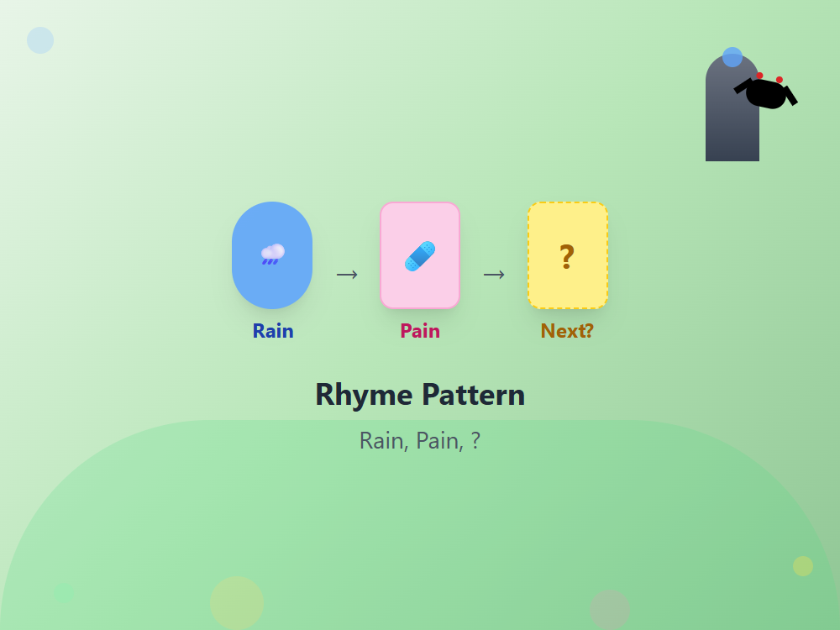
Task: Click the arrow between Pain and Next cards
Action: tap(495, 273)
